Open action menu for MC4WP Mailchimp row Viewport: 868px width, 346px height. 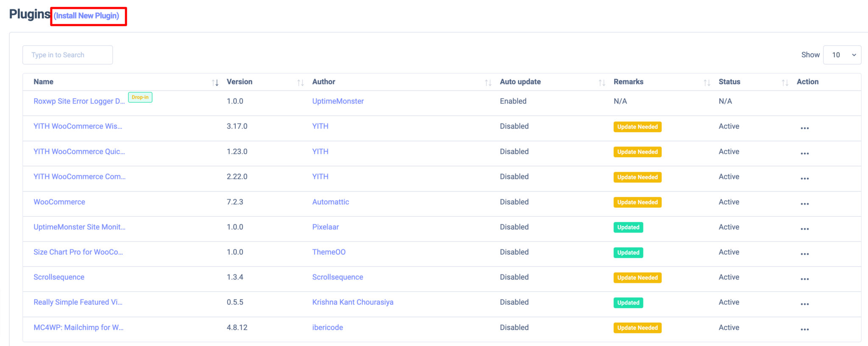pos(804,329)
